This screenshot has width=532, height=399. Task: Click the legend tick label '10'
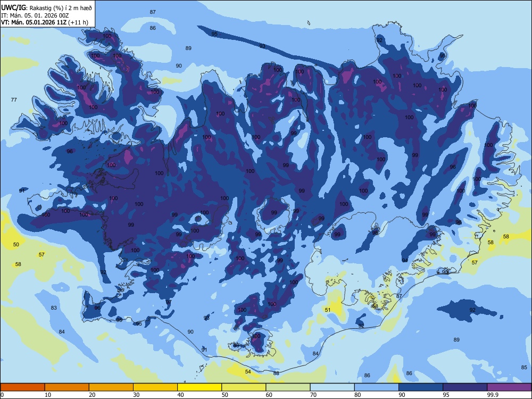click(48, 395)
